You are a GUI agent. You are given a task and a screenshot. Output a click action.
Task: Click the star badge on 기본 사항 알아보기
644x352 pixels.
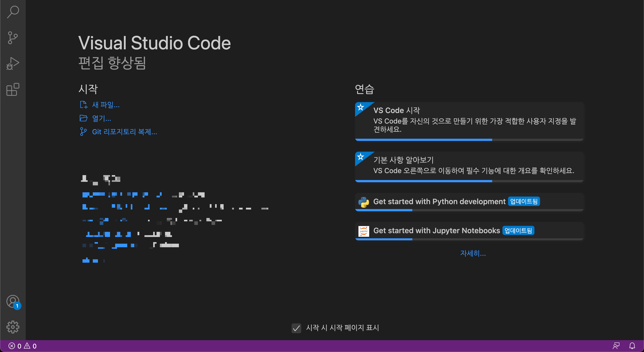(360, 157)
